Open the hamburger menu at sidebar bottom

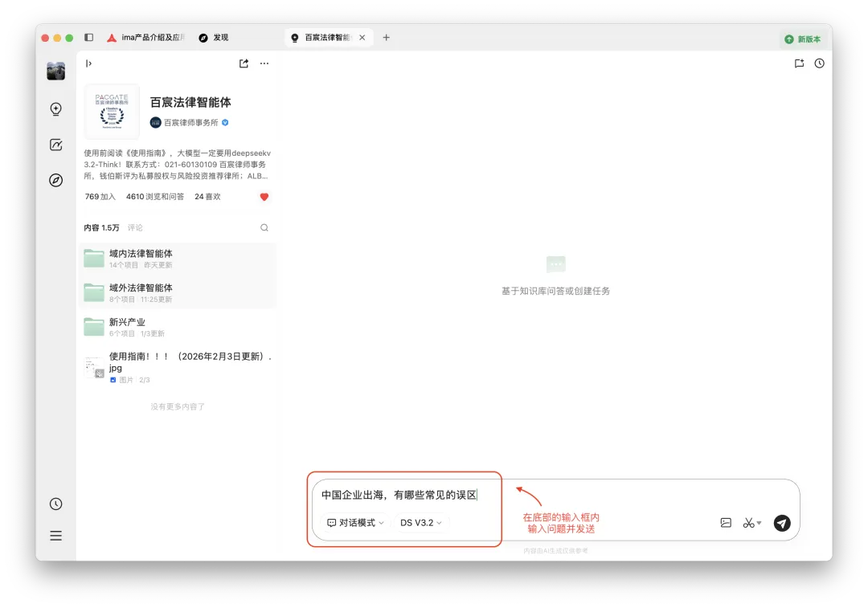click(x=56, y=536)
